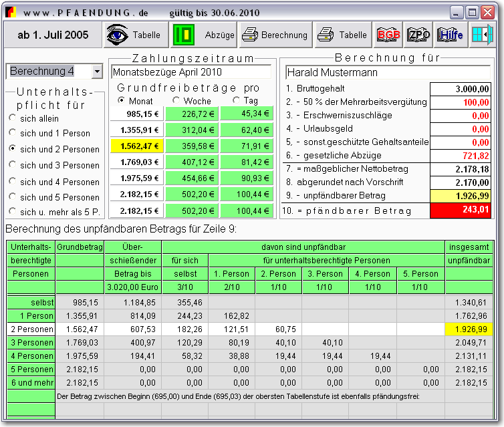Click the 407,12 € weekly amount
Screen dimensions: 504x427
[192, 162]
